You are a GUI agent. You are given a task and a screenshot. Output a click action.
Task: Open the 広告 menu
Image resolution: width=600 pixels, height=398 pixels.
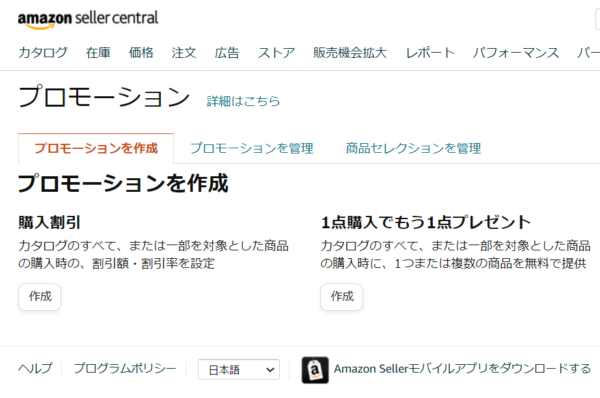coord(227,52)
